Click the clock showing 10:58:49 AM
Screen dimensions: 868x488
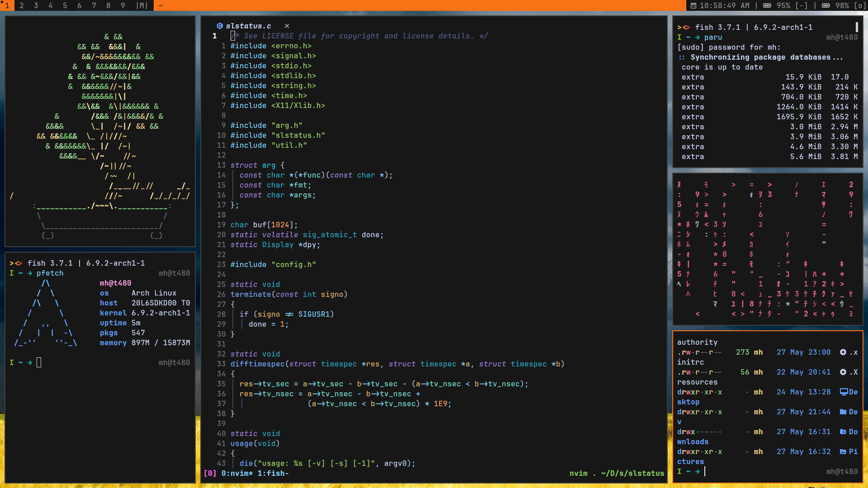[x=724, y=5]
